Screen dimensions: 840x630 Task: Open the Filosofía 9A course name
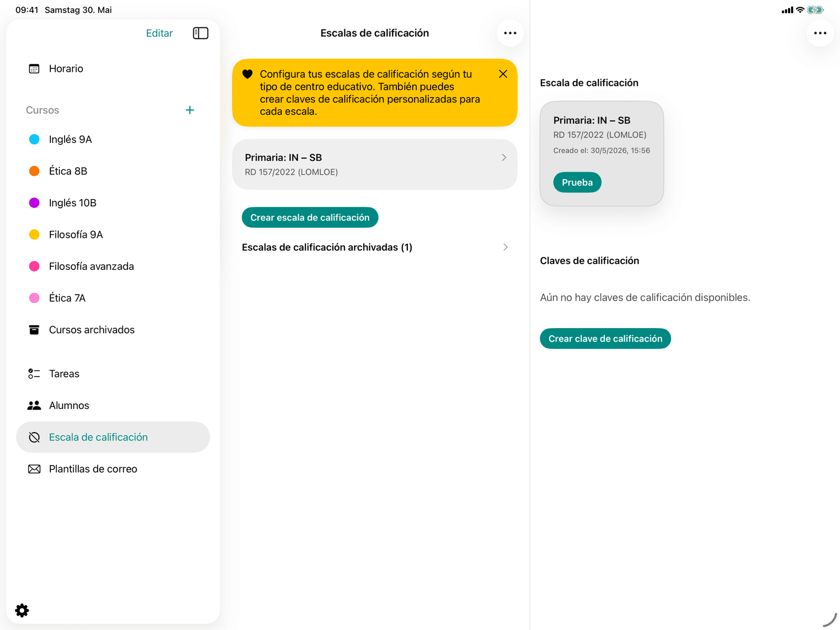(76, 235)
